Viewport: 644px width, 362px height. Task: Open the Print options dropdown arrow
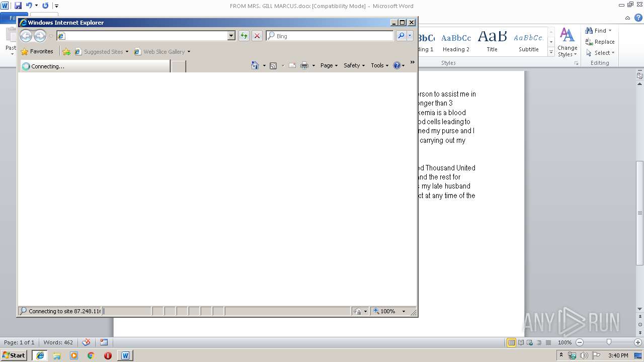pyautogui.click(x=313, y=65)
